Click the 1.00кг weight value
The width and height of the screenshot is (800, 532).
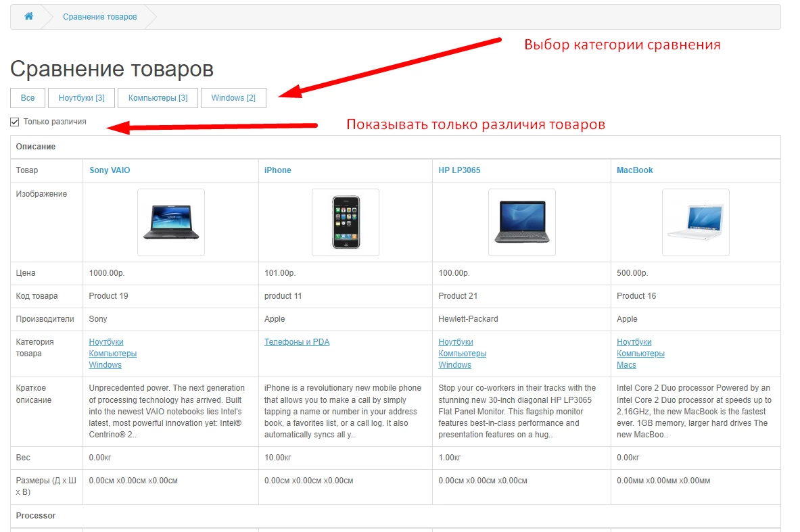[x=450, y=458]
